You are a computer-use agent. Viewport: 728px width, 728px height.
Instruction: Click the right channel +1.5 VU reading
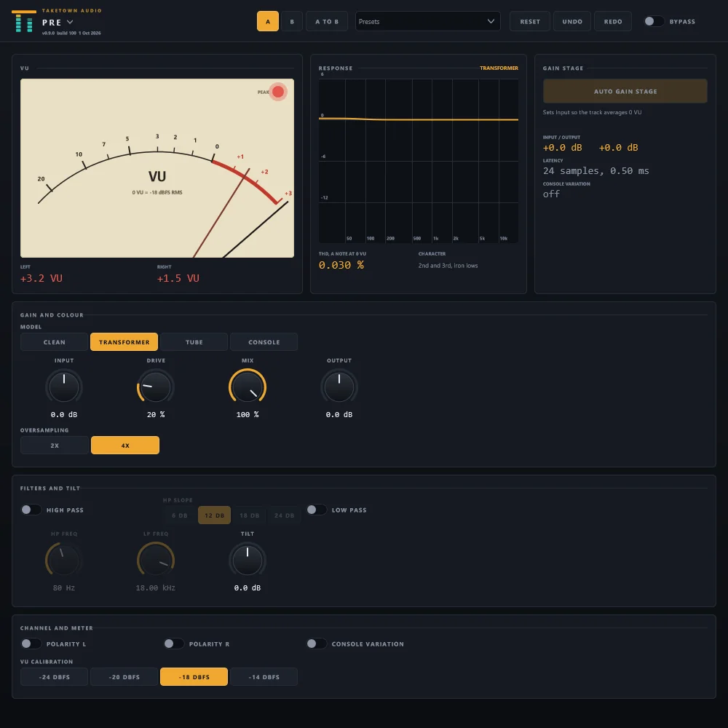[x=178, y=278]
